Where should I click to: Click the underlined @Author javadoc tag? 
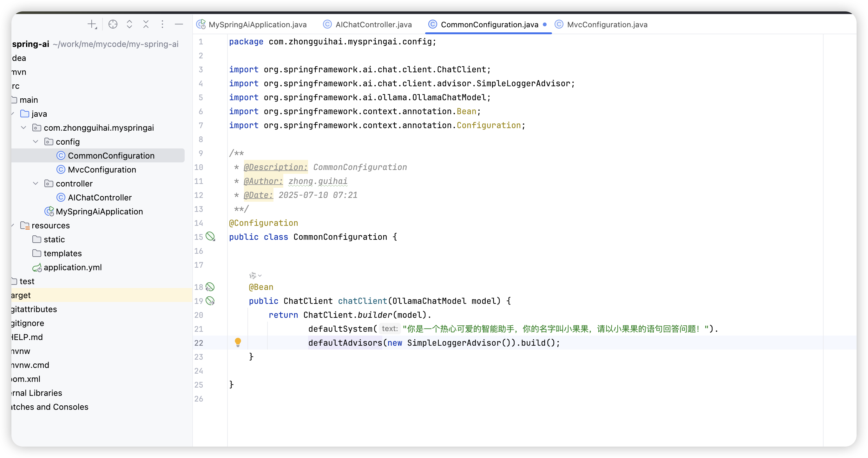(x=263, y=181)
